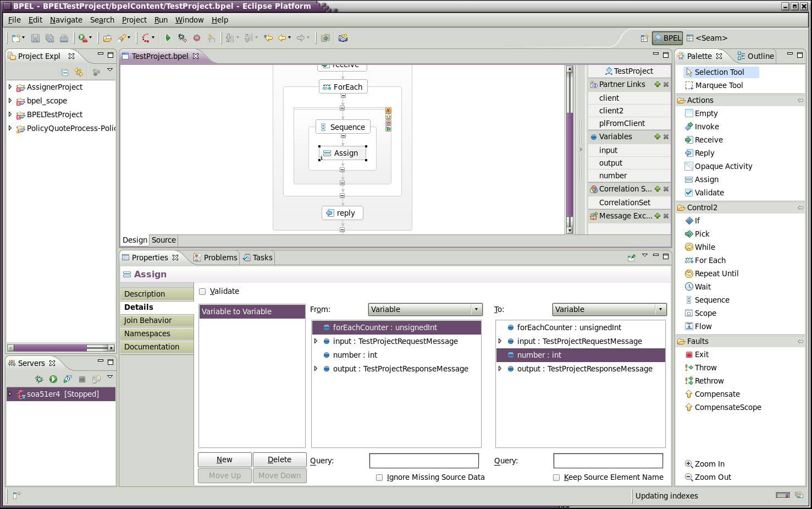Choose the Opaque Activity palette item

coord(719,166)
